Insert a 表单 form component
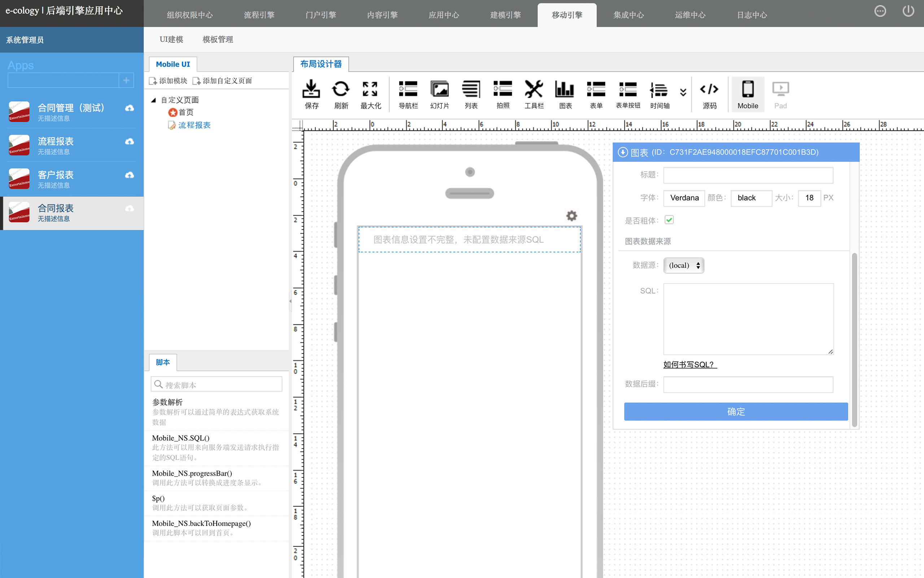The image size is (924, 578). point(596,94)
